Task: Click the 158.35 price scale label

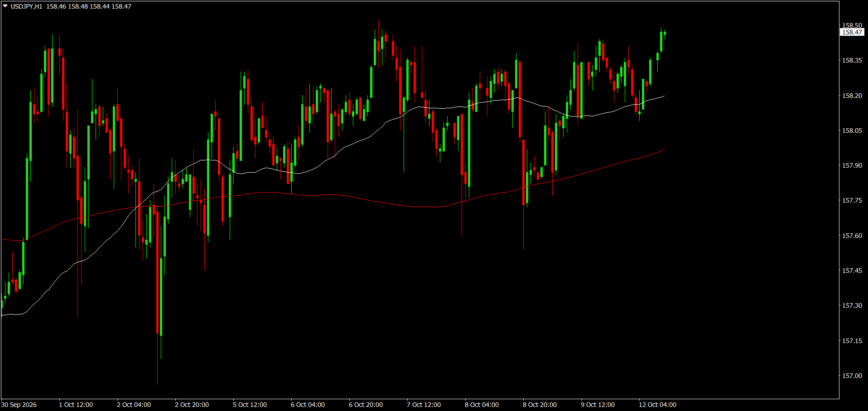Action: point(852,60)
